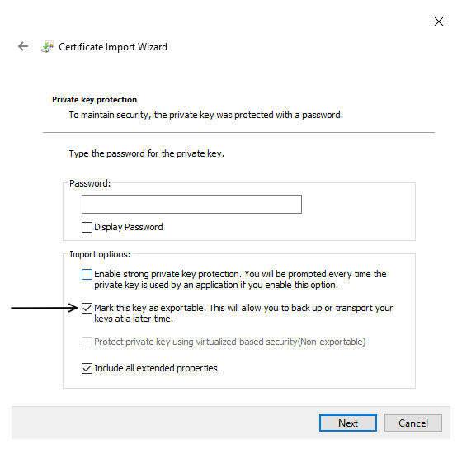Click the Password: group label

pos(90,183)
